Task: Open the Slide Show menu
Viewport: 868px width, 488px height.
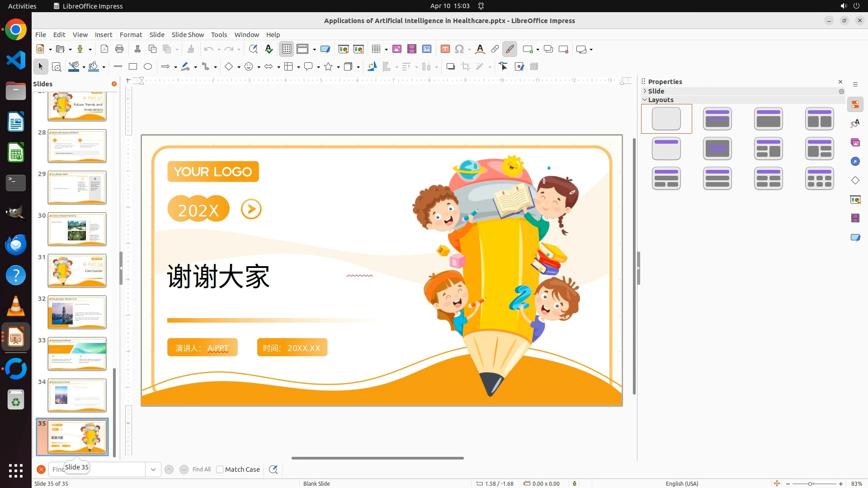Action: point(188,35)
